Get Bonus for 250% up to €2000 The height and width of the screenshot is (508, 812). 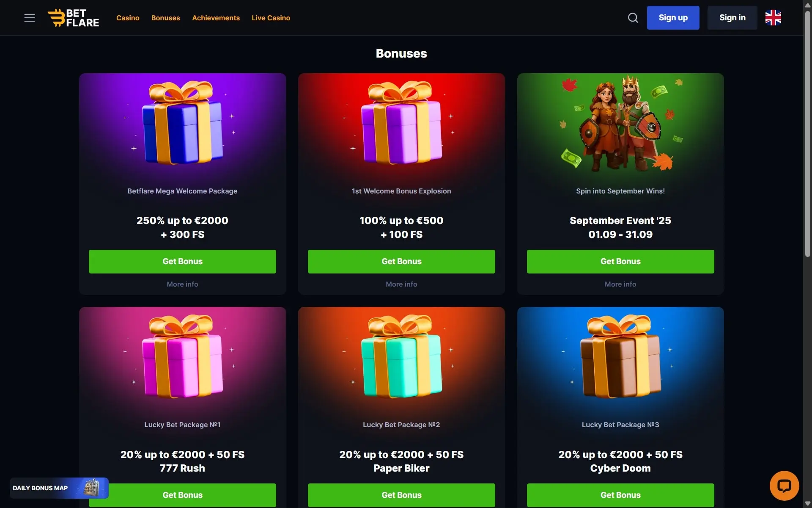click(x=182, y=262)
